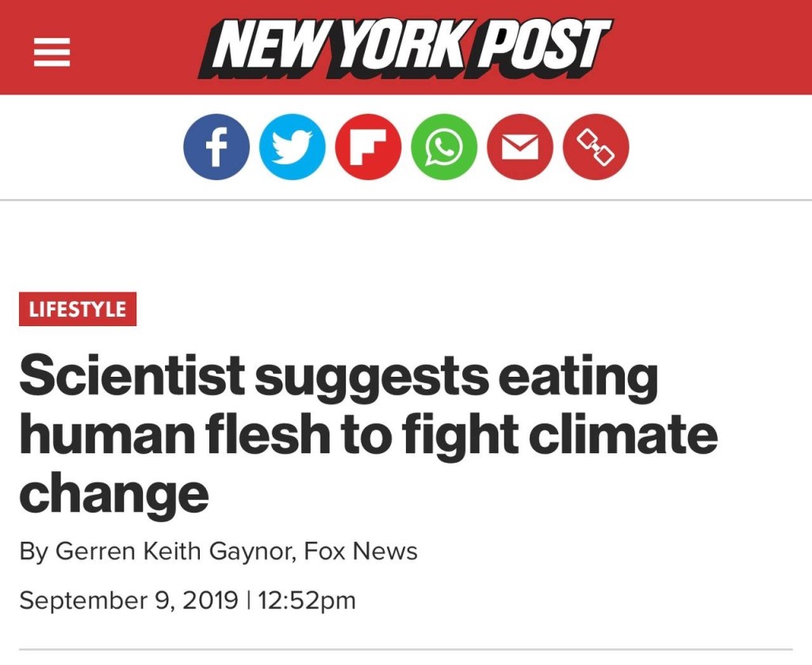This screenshot has height=665, width=812.
Task: Share article on Twitter
Action: point(293,148)
